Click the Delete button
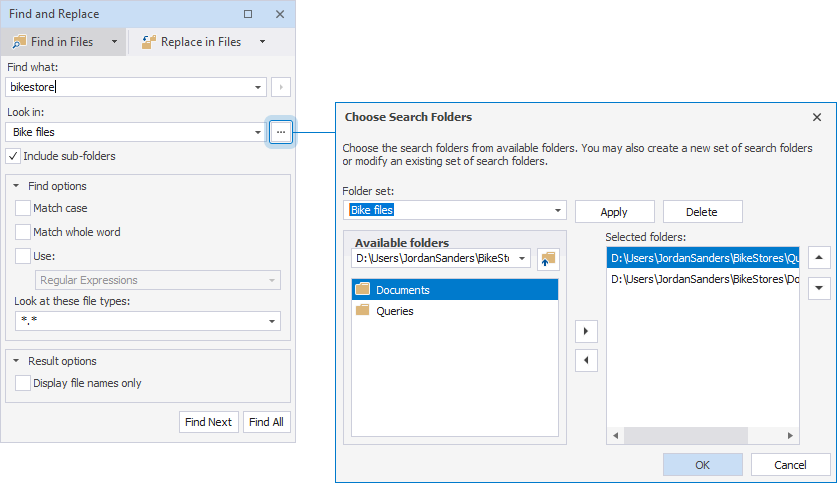Viewport: 837px width, 492px height. [x=702, y=212]
